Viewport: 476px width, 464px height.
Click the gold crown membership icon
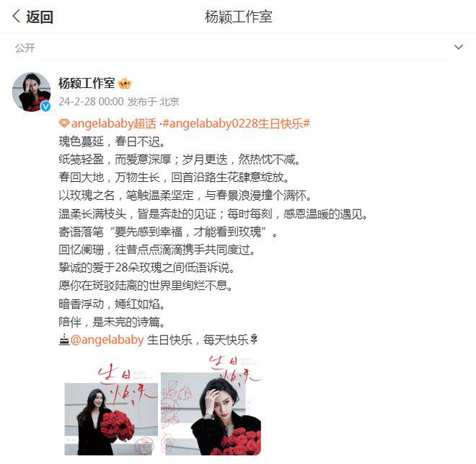coord(125,84)
